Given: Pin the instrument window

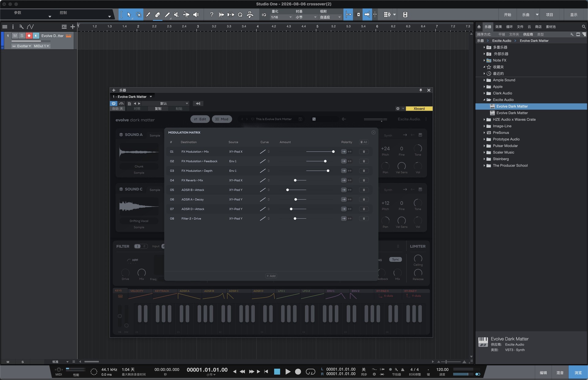Looking at the screenshot, I should click(421, 90).
